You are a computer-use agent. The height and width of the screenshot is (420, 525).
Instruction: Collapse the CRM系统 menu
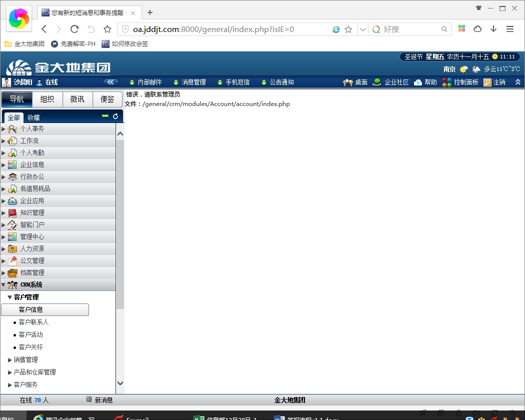(58, 285)
